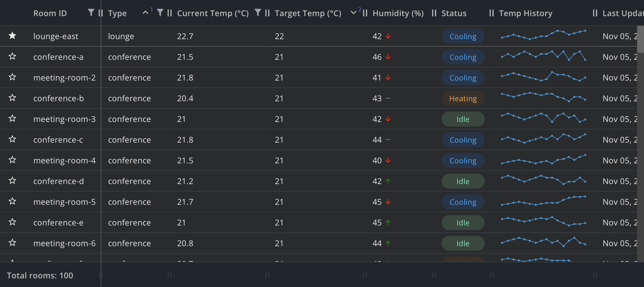644x287 pixels.
Task: Open the Room ID column filter
Action: coord(91,13)
